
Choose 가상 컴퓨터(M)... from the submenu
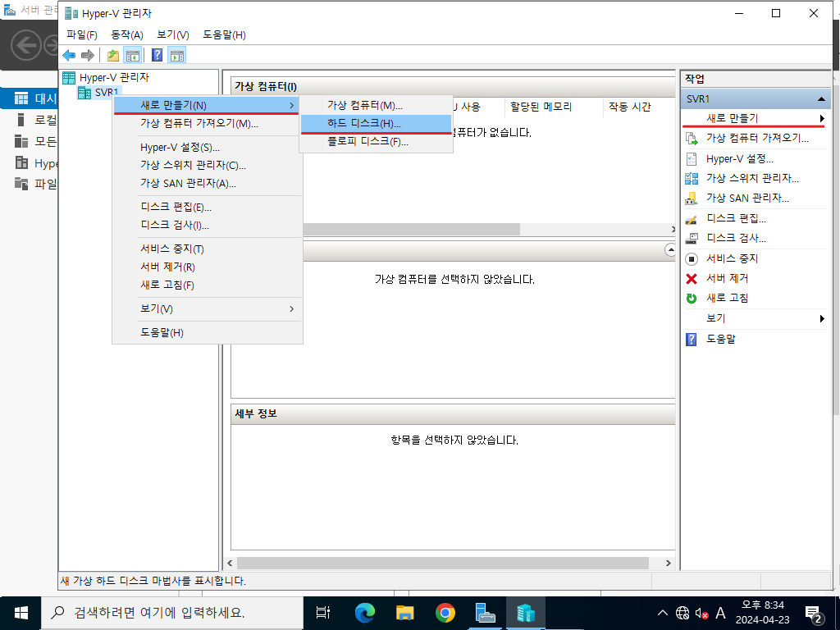tap(377, 106)
